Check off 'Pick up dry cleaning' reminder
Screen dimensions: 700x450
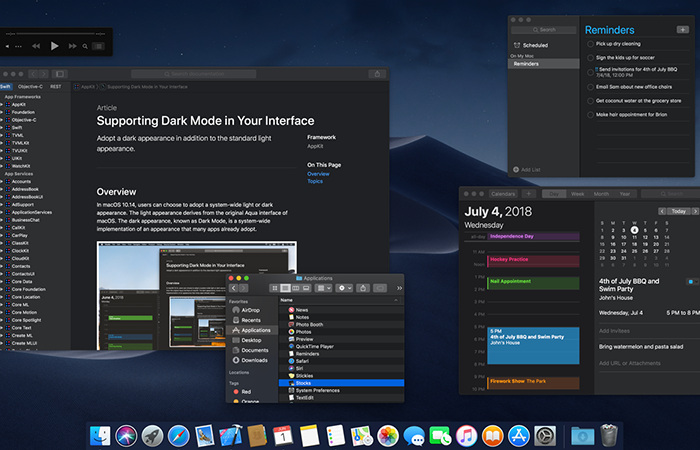591,44
